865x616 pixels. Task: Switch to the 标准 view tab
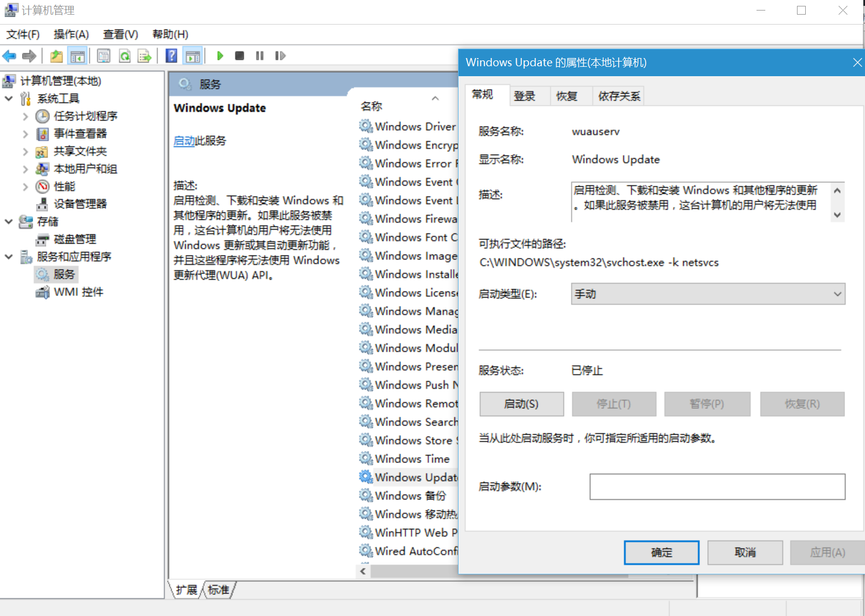point(219,590)
